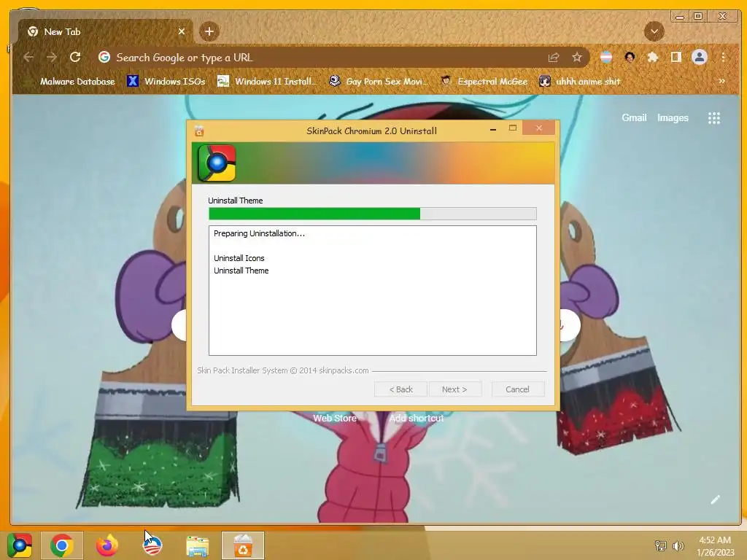Click the share page icon in the address bar
The image size is (747, 560).
tap(554, 58)
